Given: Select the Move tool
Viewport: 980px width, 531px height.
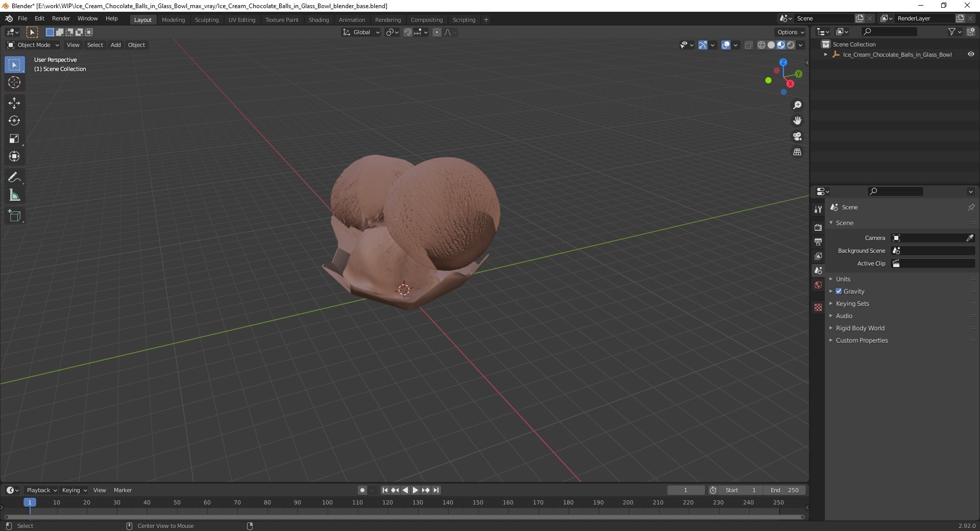Looking at the screenshot, I should pos(14,103).
